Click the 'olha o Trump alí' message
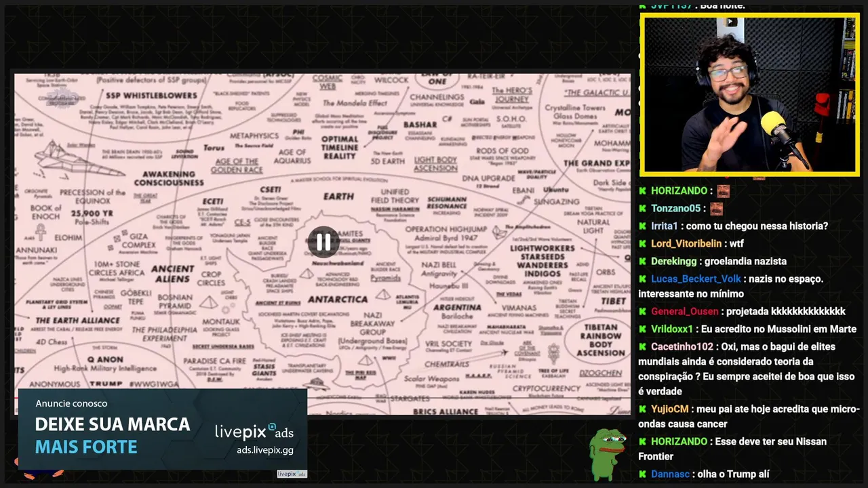Screen dimensions: 868x488 coord(734,474)
